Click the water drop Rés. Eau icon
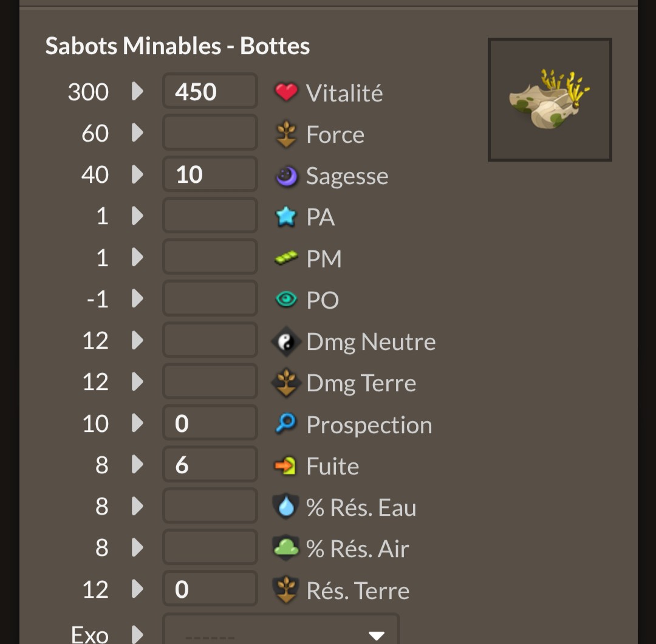This screenshot has width=656, height=644. [286, 506]
